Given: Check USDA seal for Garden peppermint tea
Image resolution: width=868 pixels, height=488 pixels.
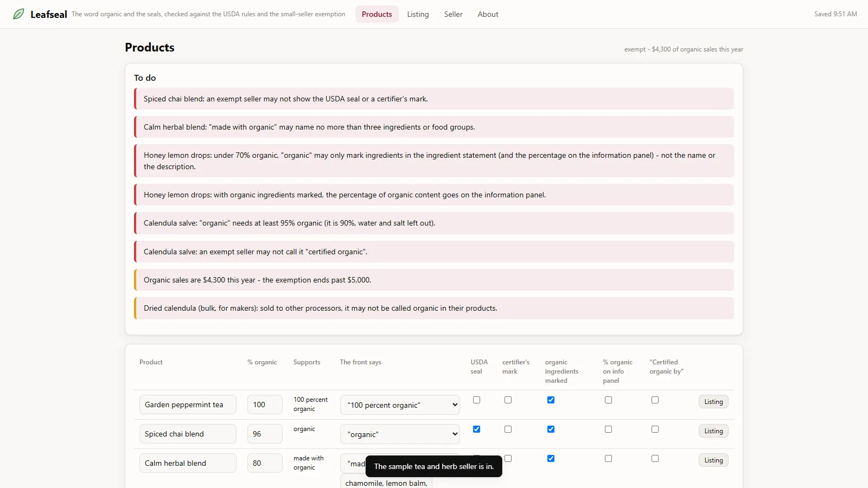Looking at the screenshot, I should (x=476, y=400).
